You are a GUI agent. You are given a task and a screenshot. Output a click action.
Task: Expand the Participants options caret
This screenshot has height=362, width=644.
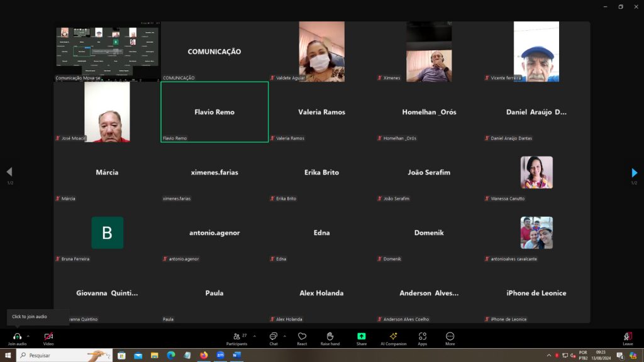coord(253,336)
